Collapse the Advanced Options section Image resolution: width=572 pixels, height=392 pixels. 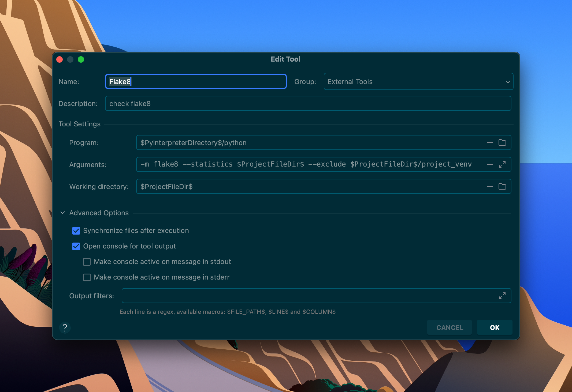pyautogui.click(x=63, y=213)
